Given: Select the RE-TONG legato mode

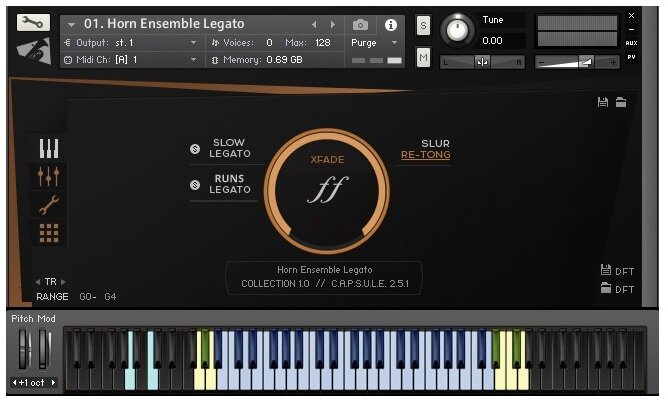Looking at the screenshot, I should [x=426, y=155].
